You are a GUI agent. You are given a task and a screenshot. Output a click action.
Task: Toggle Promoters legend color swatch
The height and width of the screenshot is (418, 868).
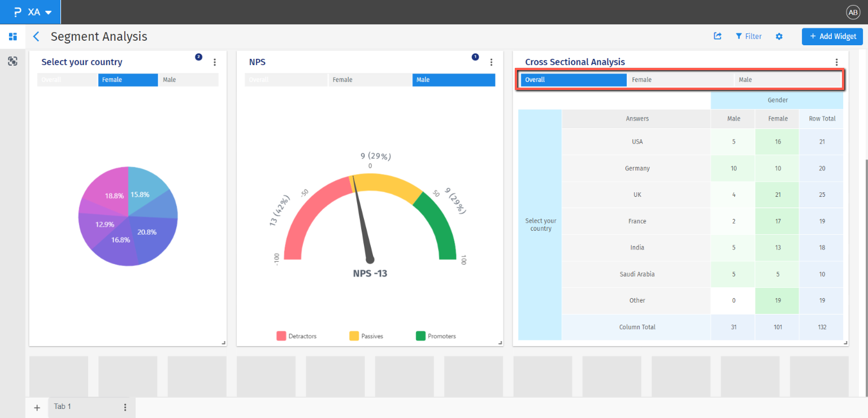[x=420, y=336]
